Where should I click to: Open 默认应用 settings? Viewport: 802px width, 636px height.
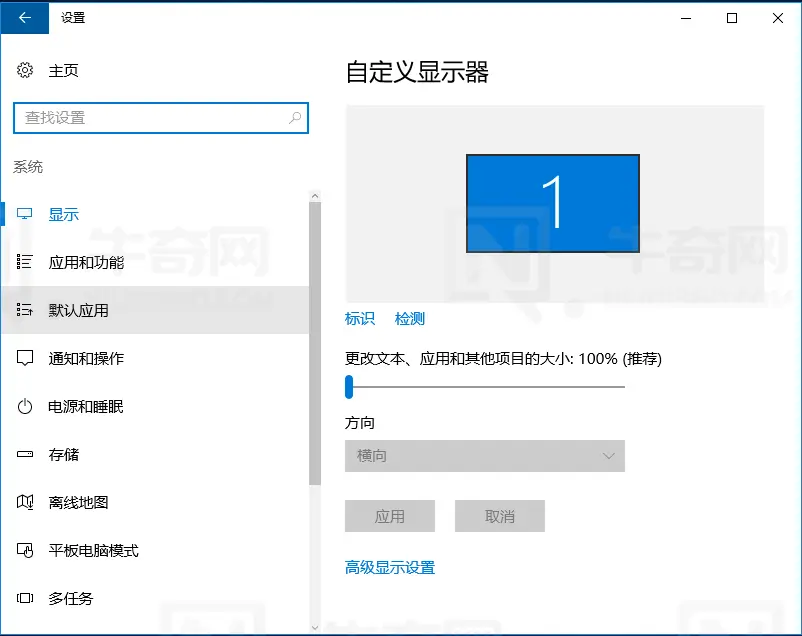(155, 311)
